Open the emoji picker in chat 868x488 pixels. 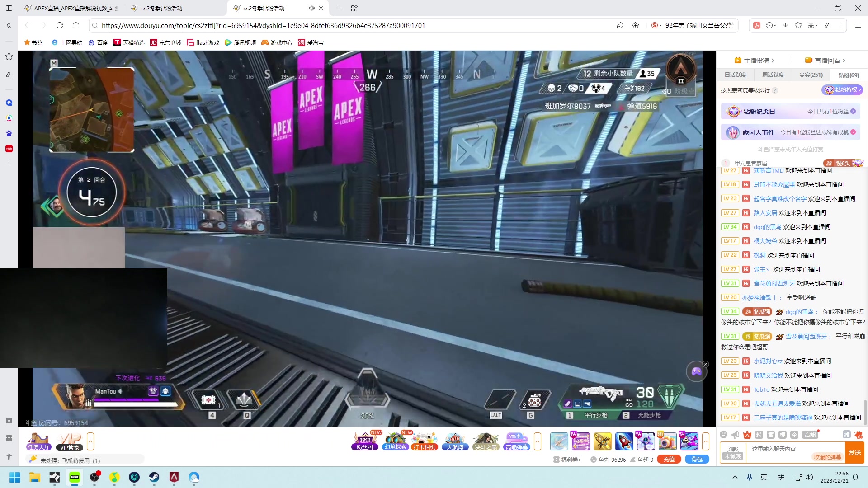724,435
